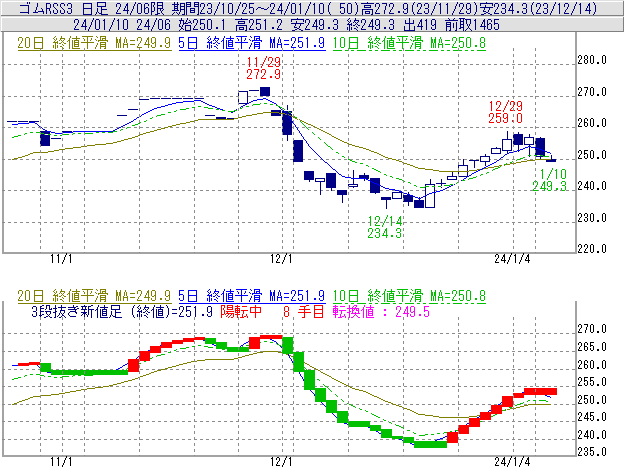Click the 8 手目 count text
Screen dimensions: 624x475
(x=304, y=311)
